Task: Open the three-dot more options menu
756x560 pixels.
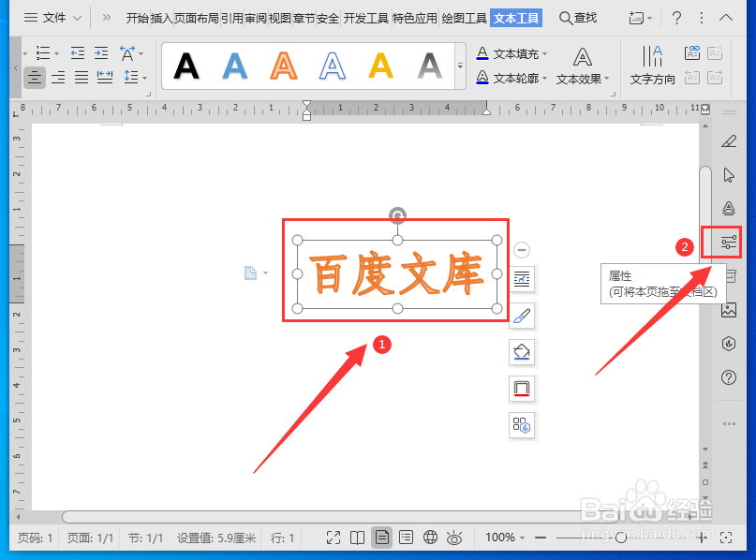Action: (702, 19)
